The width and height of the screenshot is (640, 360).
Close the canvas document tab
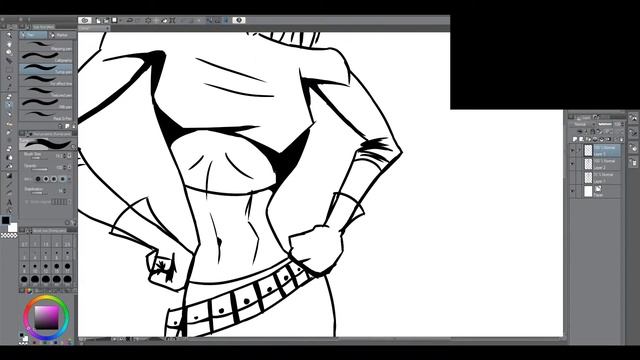(x=108, y=28)
